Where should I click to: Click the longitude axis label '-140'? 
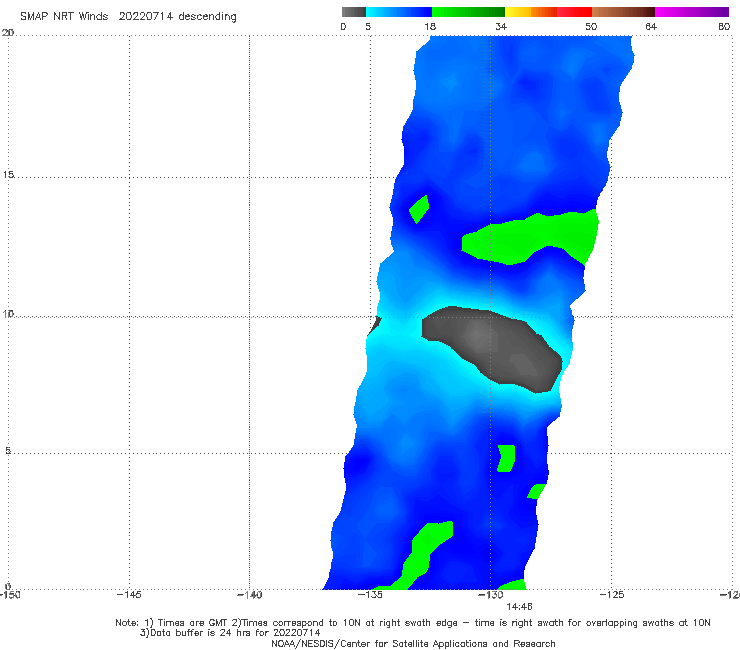click(249, 594)
